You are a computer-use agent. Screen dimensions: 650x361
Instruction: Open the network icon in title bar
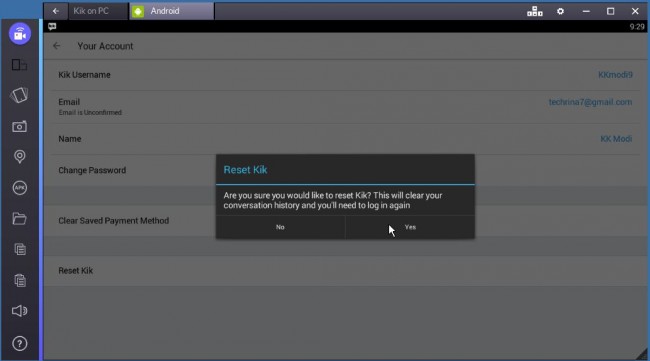coord(534,11)
